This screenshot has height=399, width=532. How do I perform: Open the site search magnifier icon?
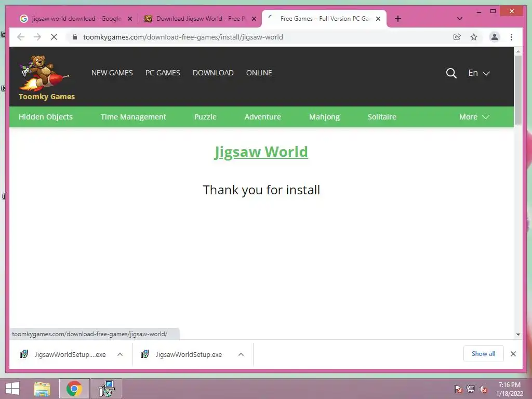click(x=451, y=73)
